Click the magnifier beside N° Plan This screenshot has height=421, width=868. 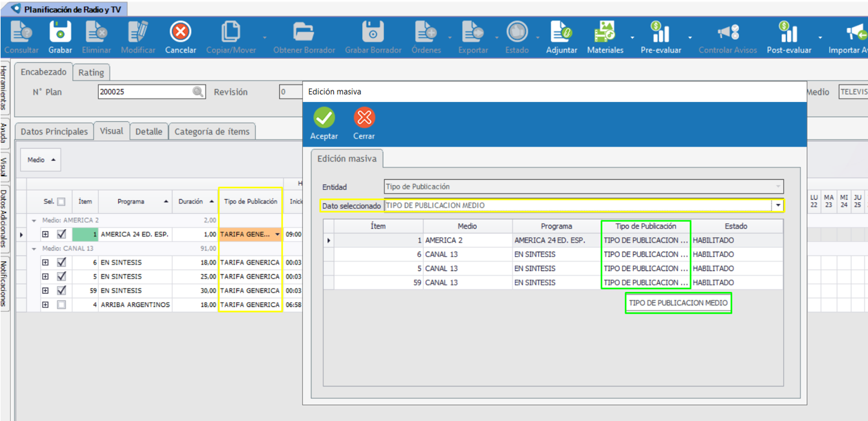pos(198,92)
